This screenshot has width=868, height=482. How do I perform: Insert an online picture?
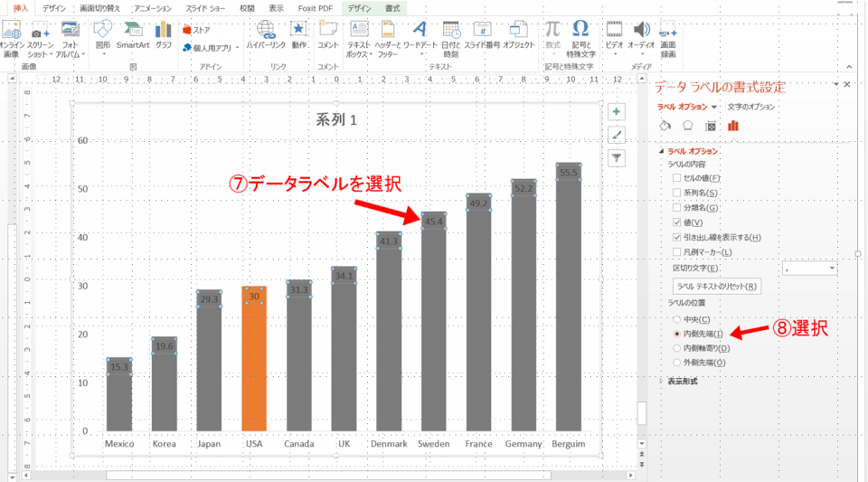[11, 39]
